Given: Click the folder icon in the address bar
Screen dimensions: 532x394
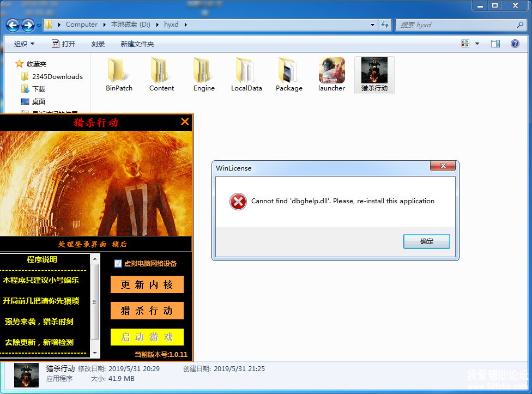Looking at the screenshot, I should (x=49, y=25).
